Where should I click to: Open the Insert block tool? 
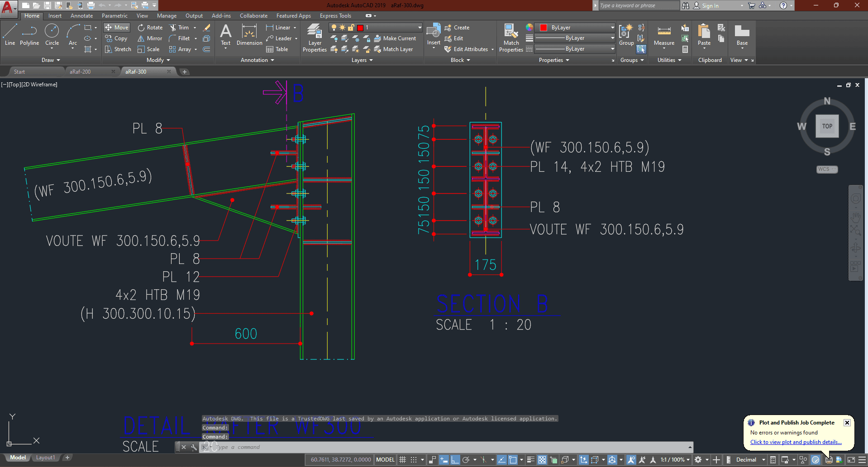point(434,35)
